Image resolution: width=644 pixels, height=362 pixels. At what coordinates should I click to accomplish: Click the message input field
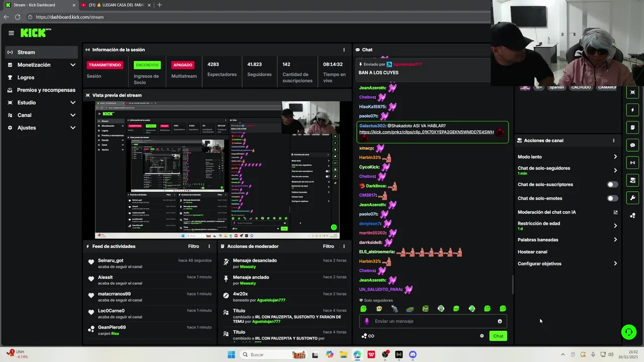[433, 321]
